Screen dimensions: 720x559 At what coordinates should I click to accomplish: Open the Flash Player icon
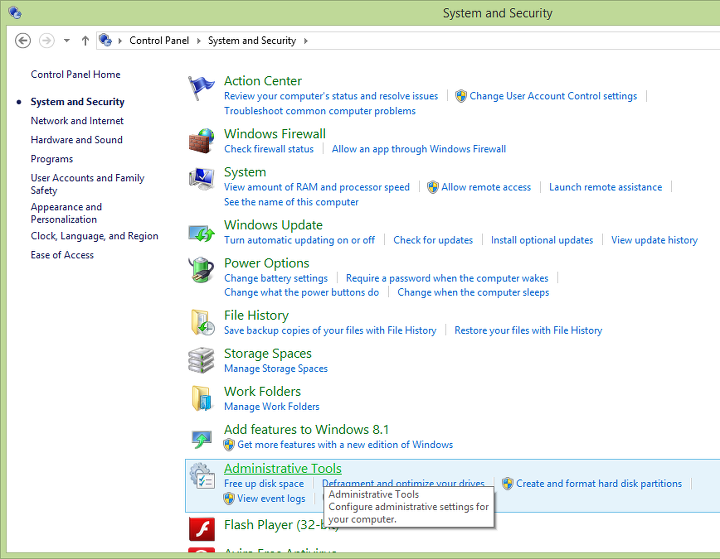tap(202, 529)
